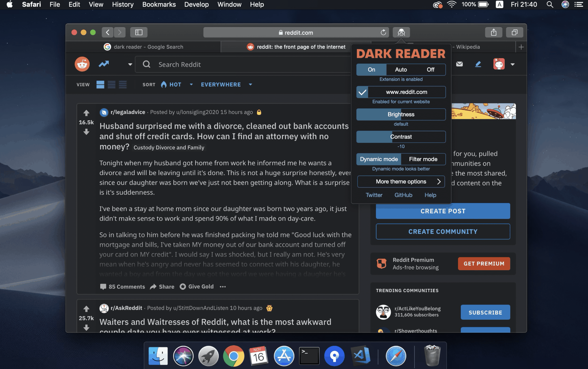
Task: Open Launchpad rocket in the Dock
Action: 208,356
